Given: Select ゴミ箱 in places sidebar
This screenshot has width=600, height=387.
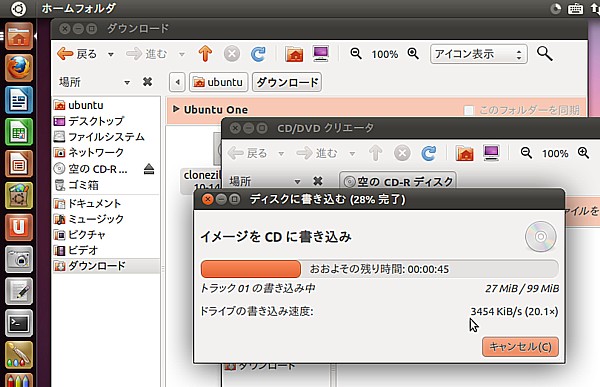Looking at the screenshot, I should click(x=106, y=185).
